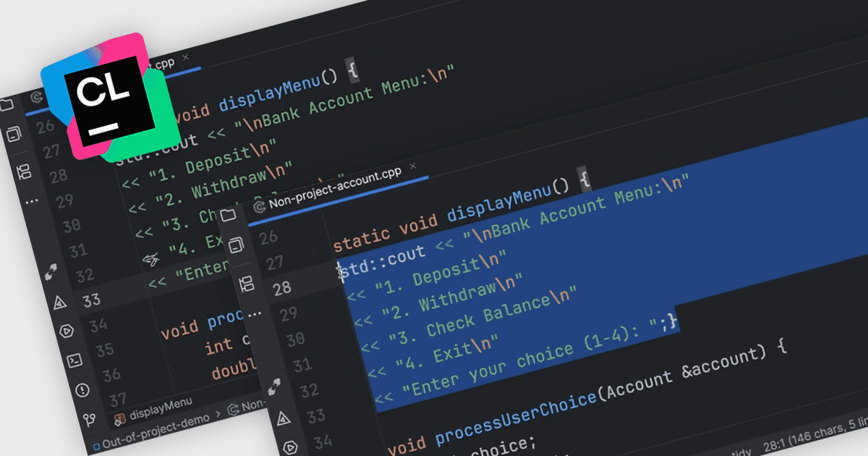The image size is (868, 456).
Task: Open Structure tool window in back window
Action: click(x=24, y=171)
